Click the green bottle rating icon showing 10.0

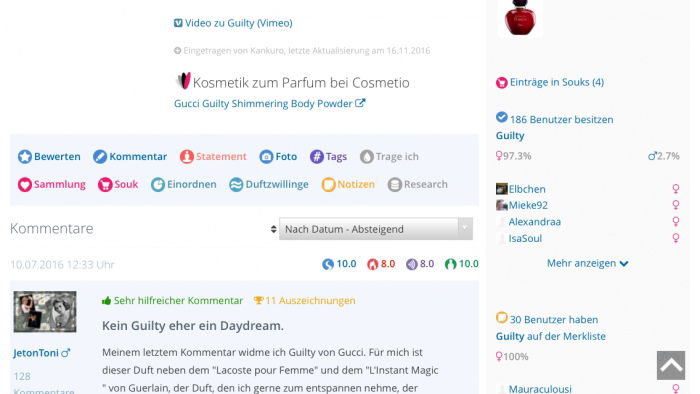tap(450, 264)
